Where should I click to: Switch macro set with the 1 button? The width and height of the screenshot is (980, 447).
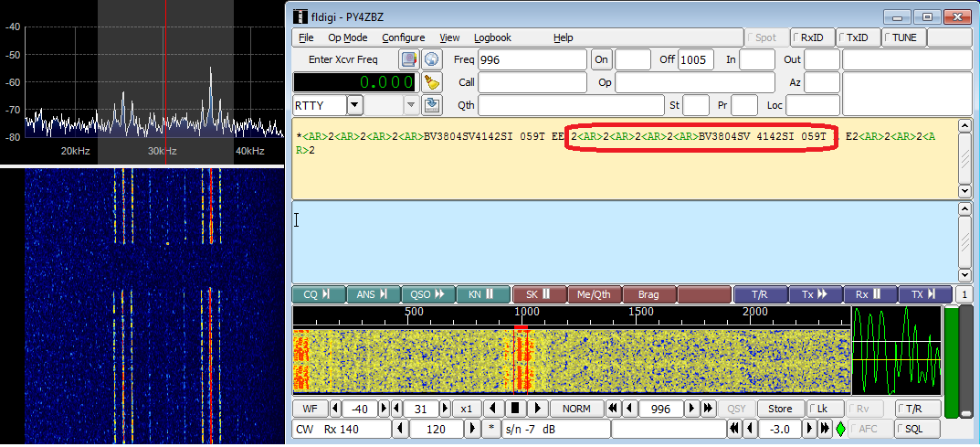click(964, 294)
